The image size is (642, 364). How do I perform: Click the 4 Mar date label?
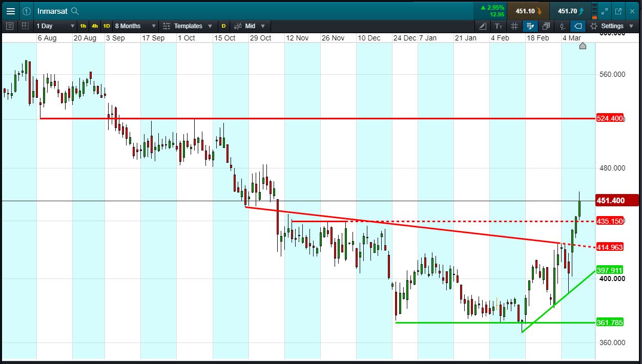[572, 38]
